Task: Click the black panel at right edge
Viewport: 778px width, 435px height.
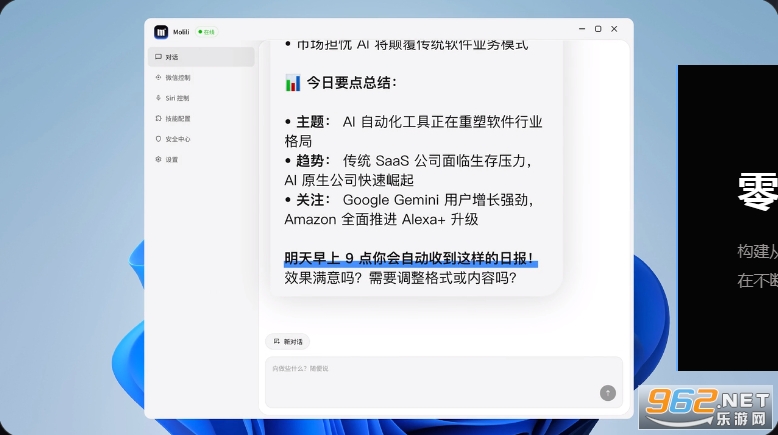Action: [728, 218]
